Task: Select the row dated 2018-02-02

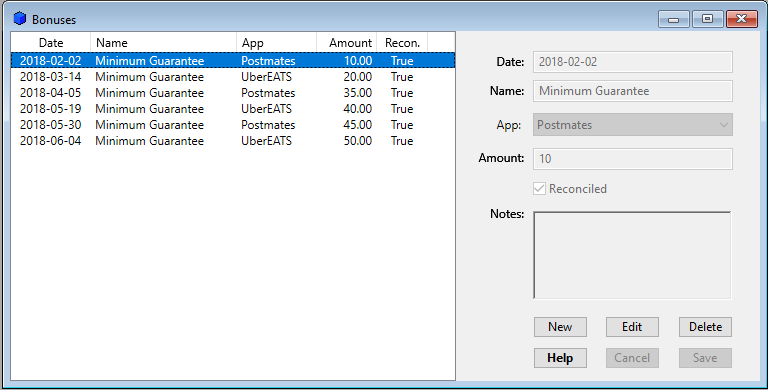Action: 233,61
